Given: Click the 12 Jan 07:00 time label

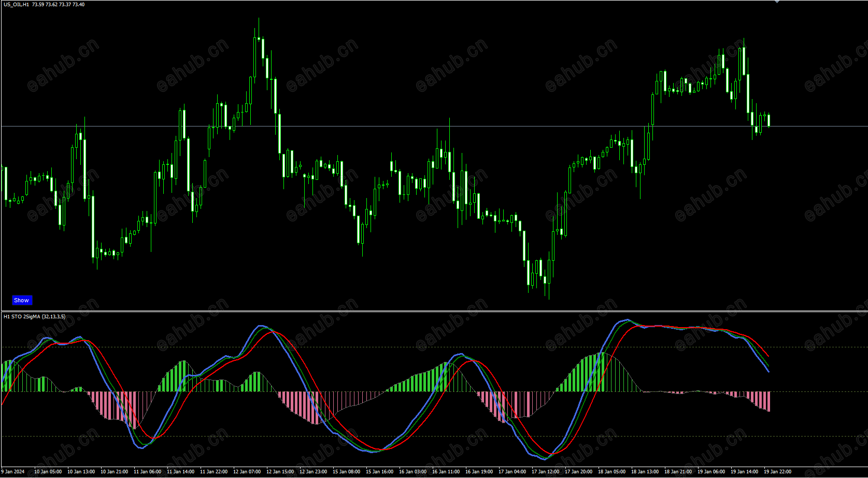Looking at the screenshot, I should 247,472.
